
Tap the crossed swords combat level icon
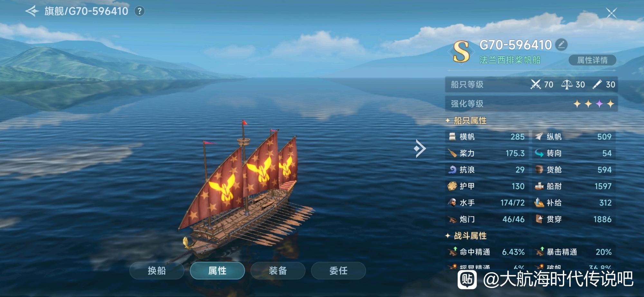pyautogui.click(x=535, y=84)
